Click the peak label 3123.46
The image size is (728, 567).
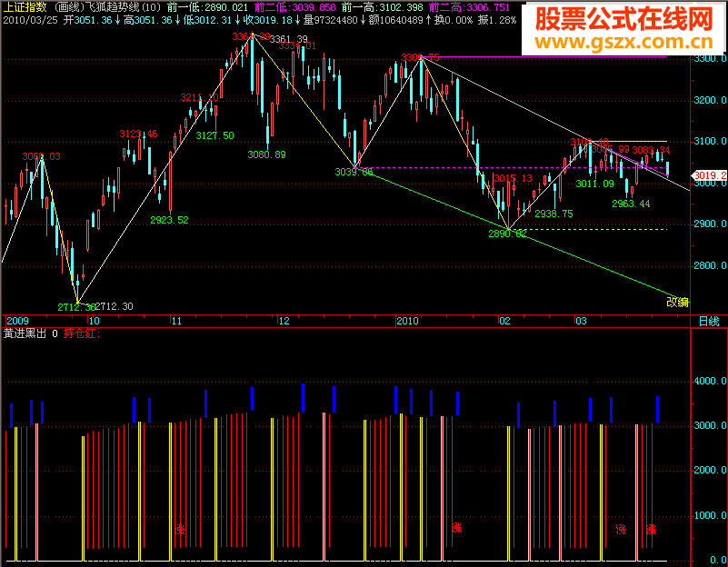click(138, 134)
